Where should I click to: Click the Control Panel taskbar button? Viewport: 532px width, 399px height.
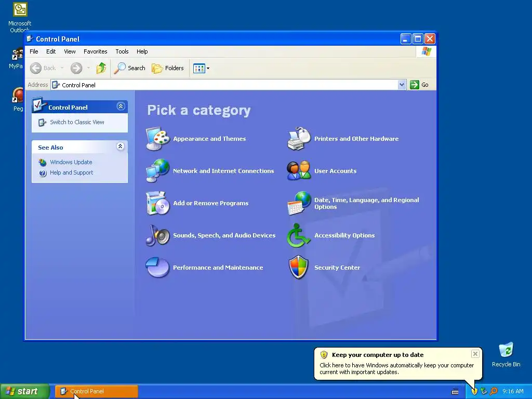tap(97, 391)
